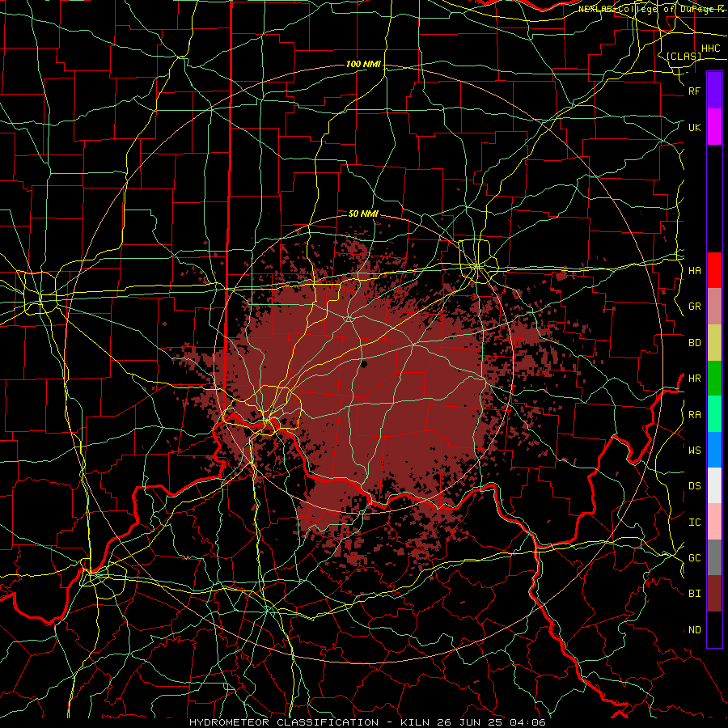Select the yellow BD legend swatch
The height and width of the screenshot is (728, 728).
click(x=714, y=343)
